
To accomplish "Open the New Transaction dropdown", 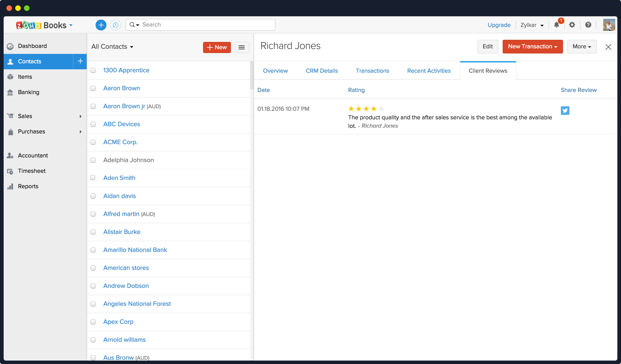I will 532,47.
